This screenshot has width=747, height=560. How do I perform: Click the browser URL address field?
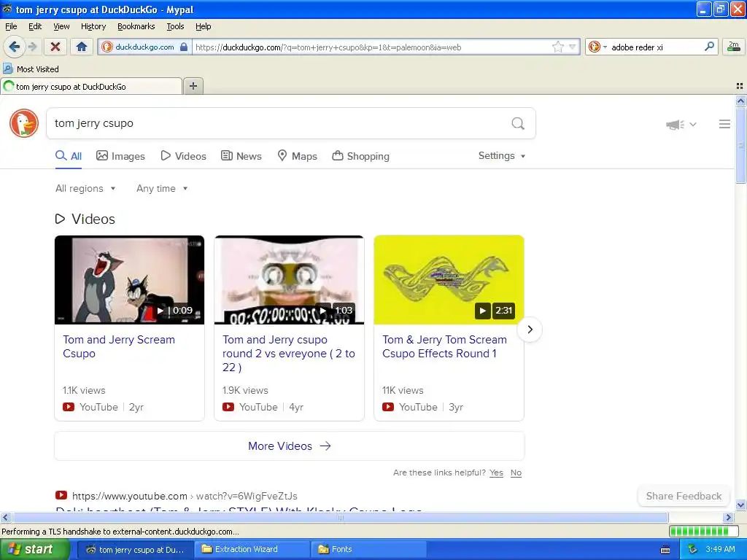371,47
